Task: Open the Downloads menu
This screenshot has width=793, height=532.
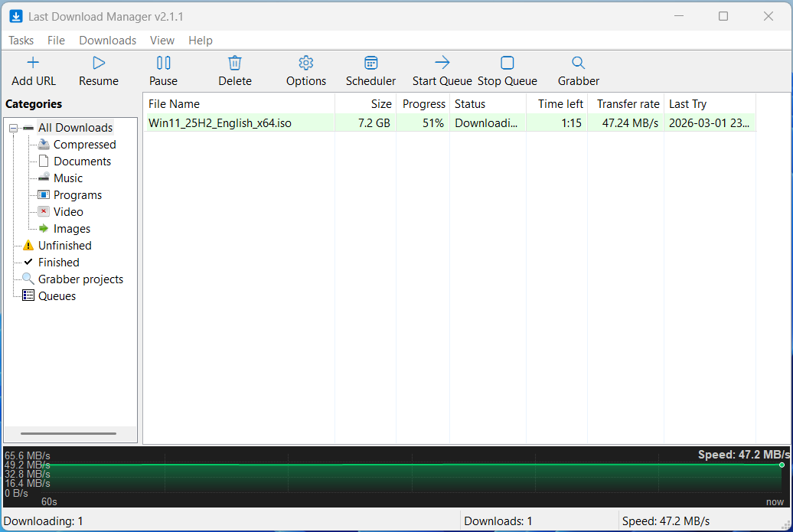Action: pos(108,41)
